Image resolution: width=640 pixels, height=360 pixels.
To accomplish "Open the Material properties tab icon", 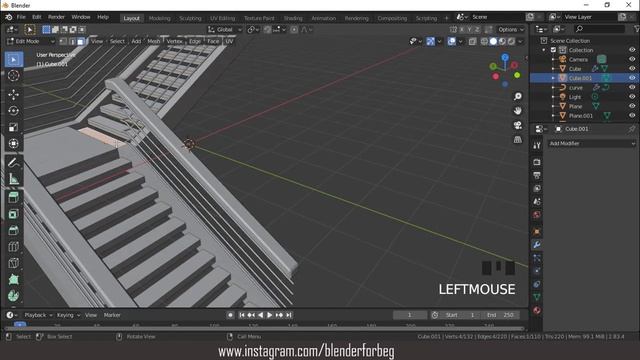I will (537, 310).
